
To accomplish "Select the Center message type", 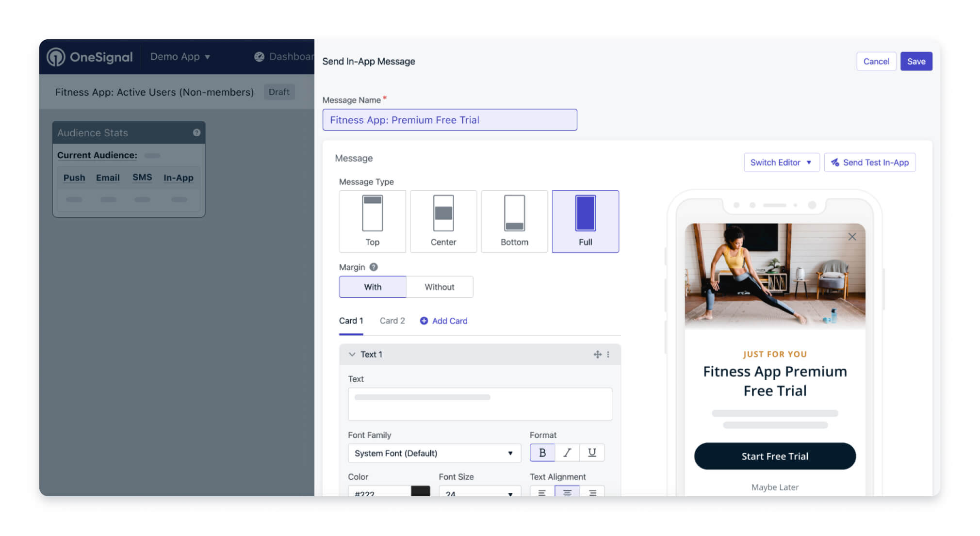I will tap(443, 221).
